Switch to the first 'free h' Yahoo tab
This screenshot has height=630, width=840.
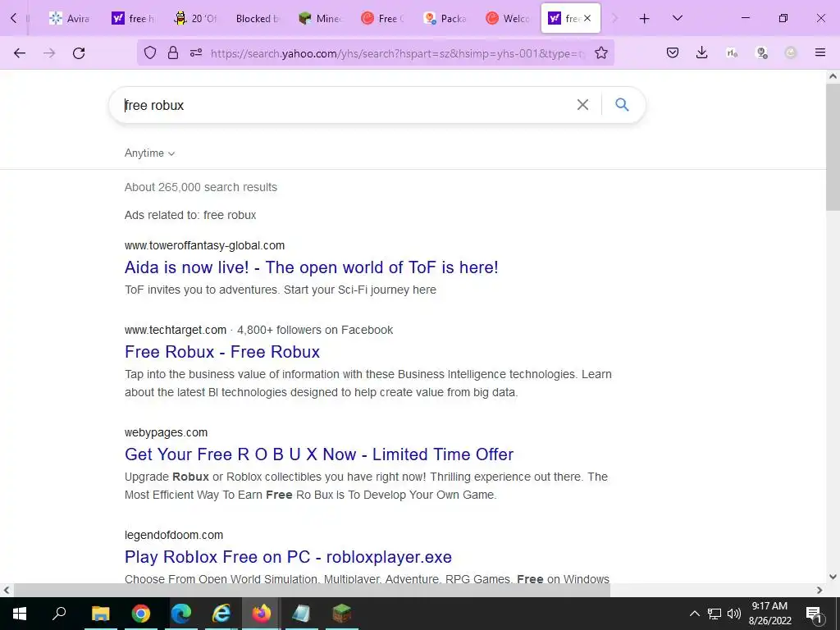click(133, 19)
